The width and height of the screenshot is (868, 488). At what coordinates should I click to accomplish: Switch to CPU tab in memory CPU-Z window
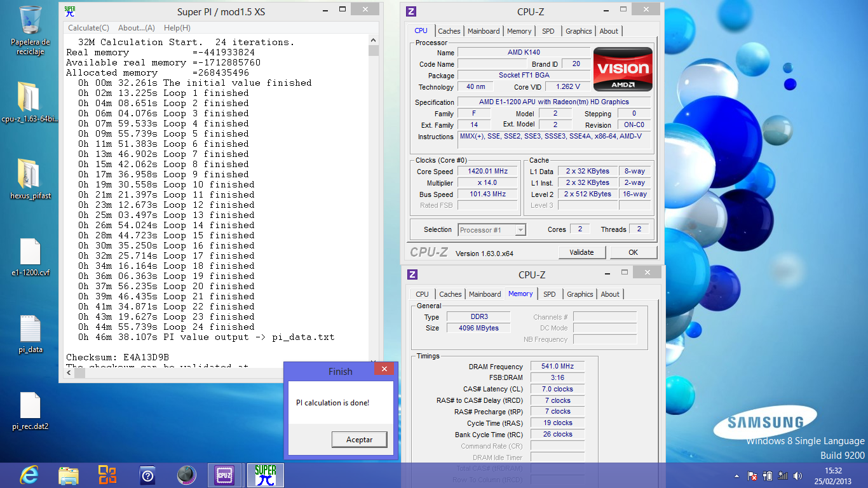click(422, 294)
